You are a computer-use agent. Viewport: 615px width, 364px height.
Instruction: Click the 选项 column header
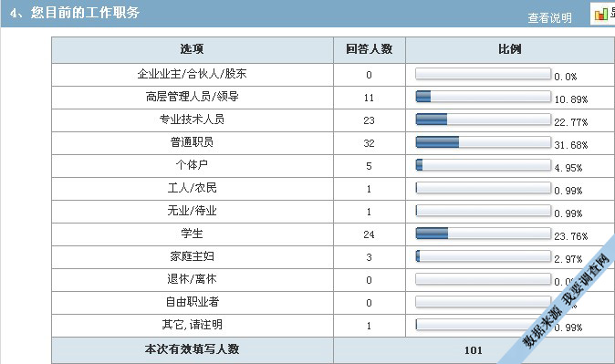[x=193, y=49]
